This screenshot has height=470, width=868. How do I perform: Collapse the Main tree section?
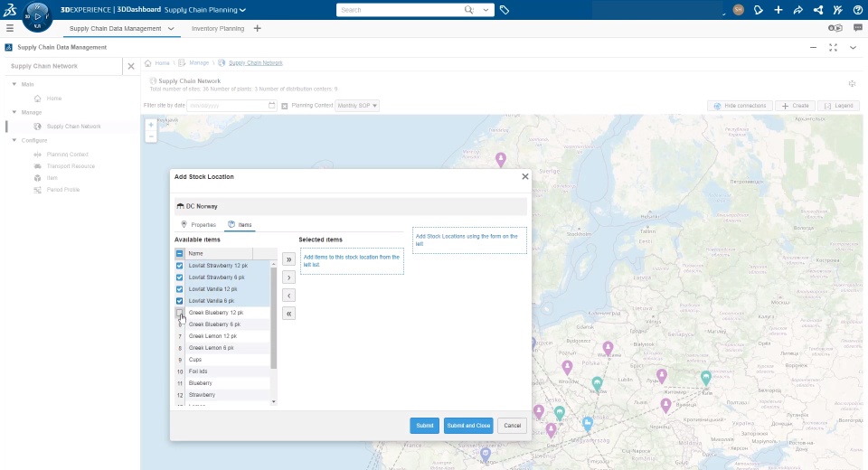point(14,84)
